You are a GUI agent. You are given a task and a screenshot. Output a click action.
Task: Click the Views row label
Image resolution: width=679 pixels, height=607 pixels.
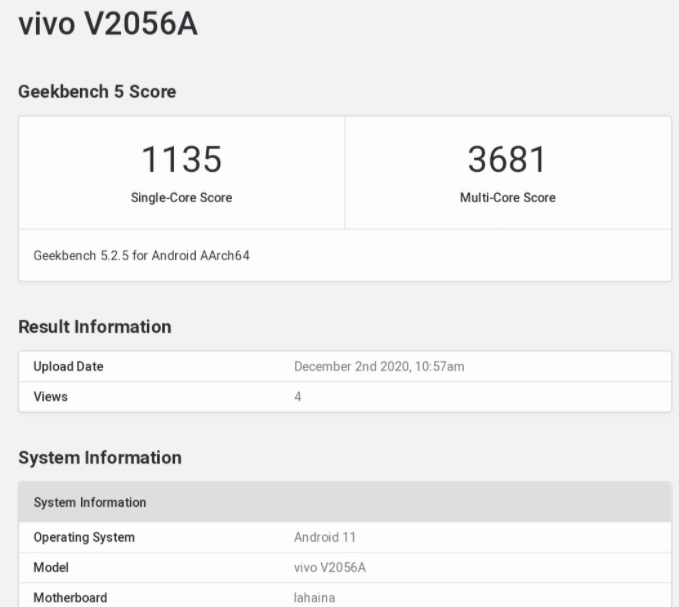click(x=50, y=397)
